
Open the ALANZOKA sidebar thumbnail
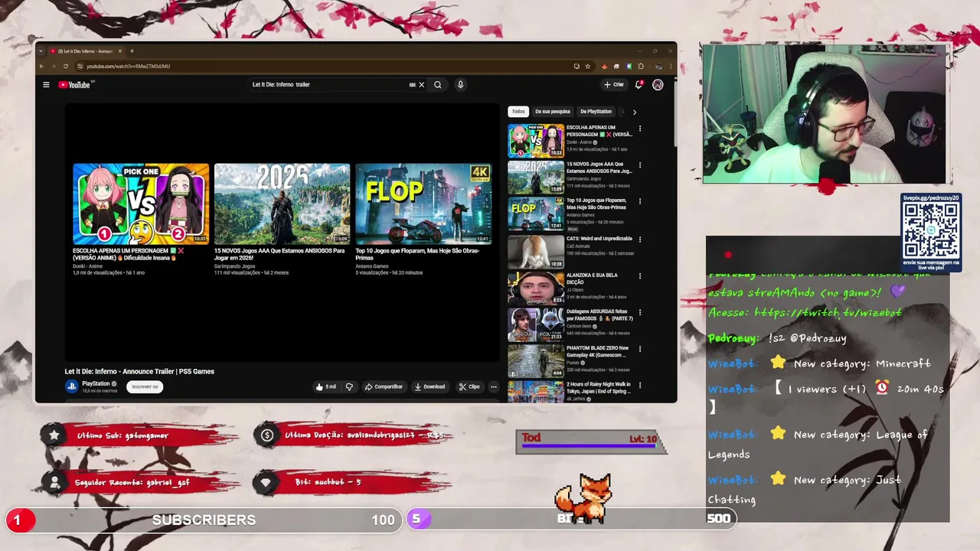point(536,289)
